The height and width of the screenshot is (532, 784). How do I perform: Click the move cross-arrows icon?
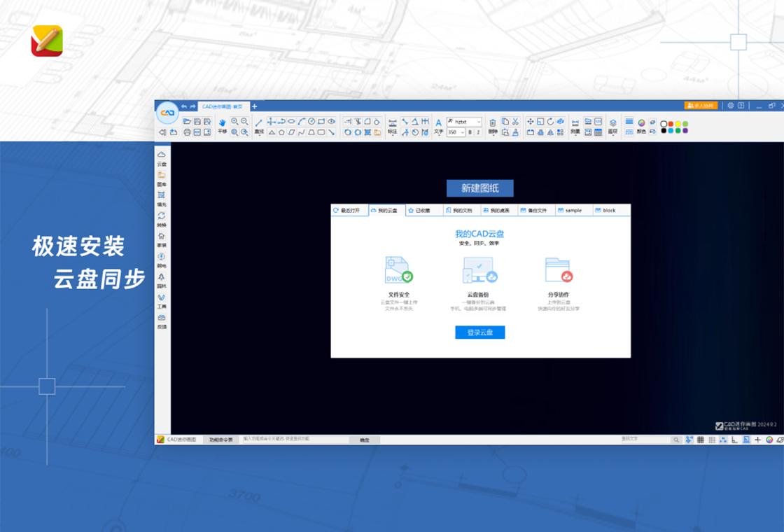(x=530, y=122)
